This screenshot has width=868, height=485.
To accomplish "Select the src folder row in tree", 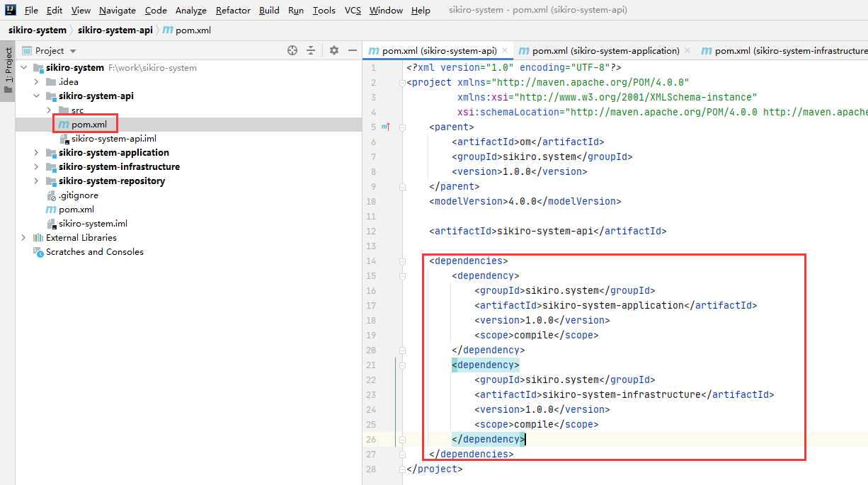I will (x=188, y=110).
